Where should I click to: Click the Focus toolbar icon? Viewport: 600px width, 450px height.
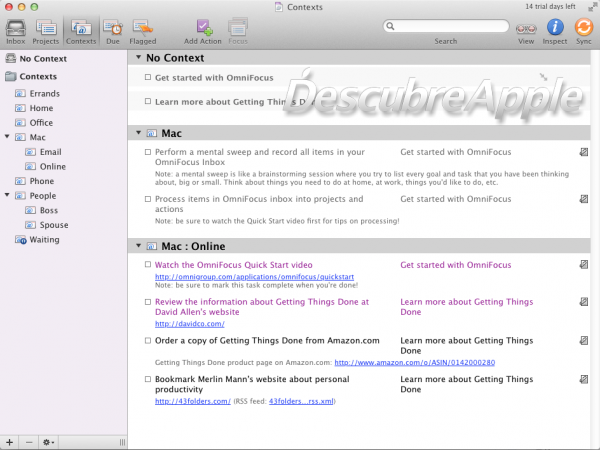[238, 31]
